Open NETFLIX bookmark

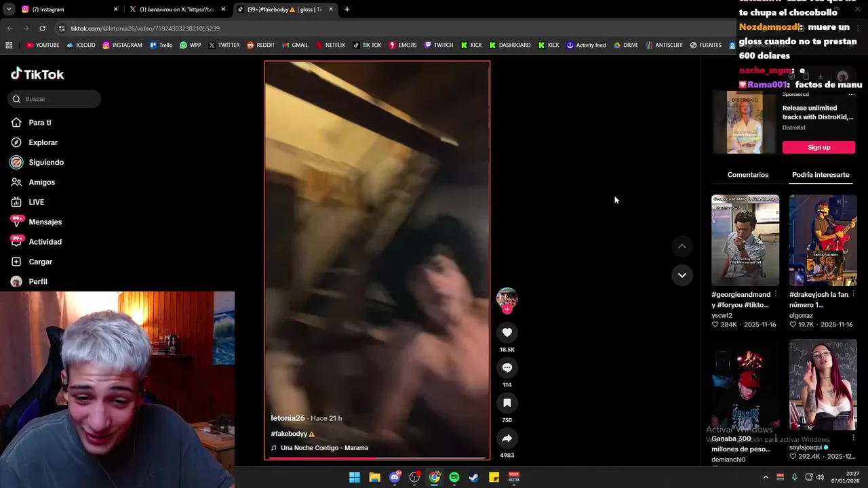tap(330, 45)
